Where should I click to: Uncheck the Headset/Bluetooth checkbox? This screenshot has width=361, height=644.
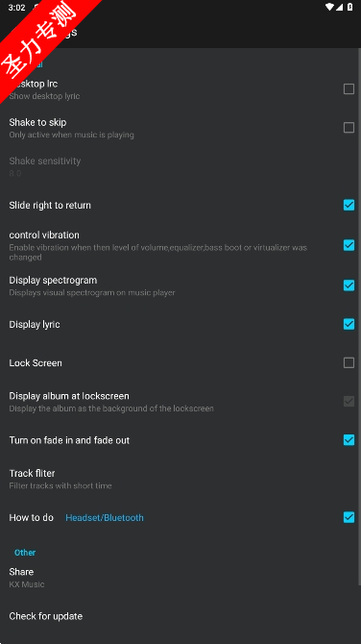pyautogui.click(x=349, y=517)
